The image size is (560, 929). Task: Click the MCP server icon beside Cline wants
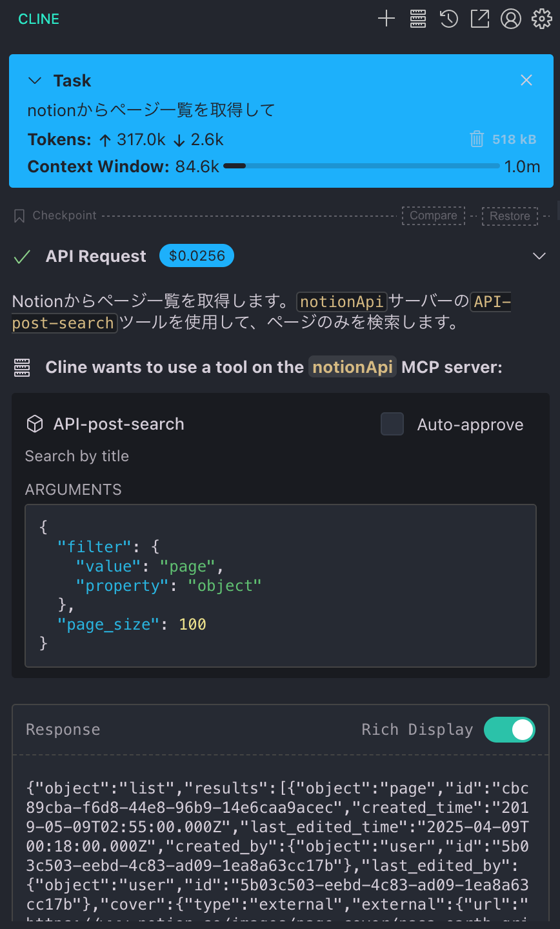[x=22, y=368]
